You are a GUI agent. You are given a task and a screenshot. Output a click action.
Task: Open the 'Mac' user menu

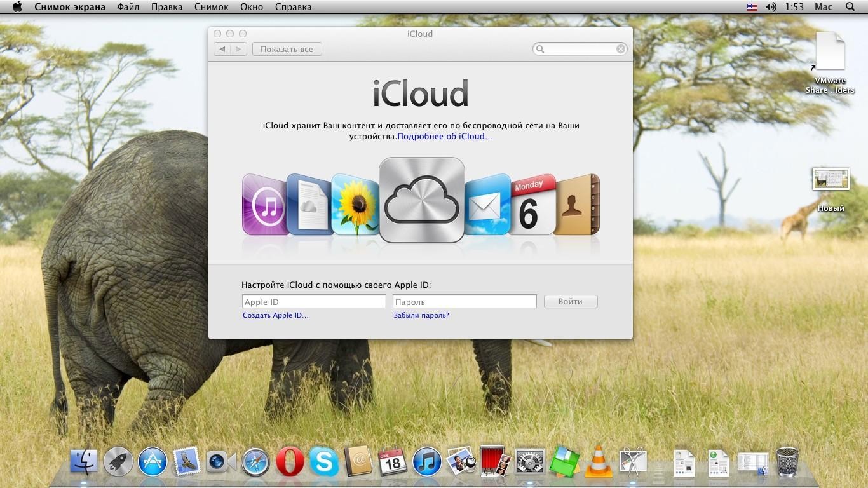click(x=824, y=7)
